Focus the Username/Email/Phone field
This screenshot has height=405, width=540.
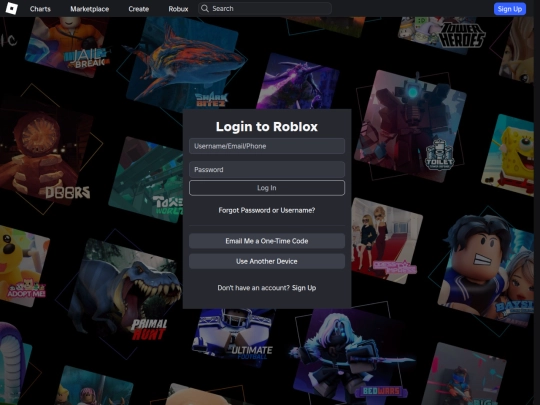267,146
